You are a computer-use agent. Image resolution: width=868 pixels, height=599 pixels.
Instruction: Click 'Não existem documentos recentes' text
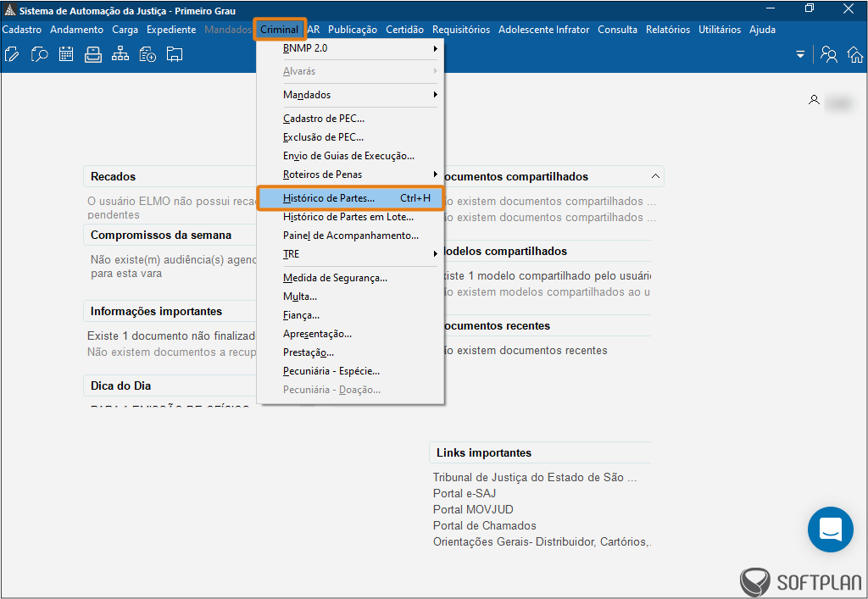526,351
